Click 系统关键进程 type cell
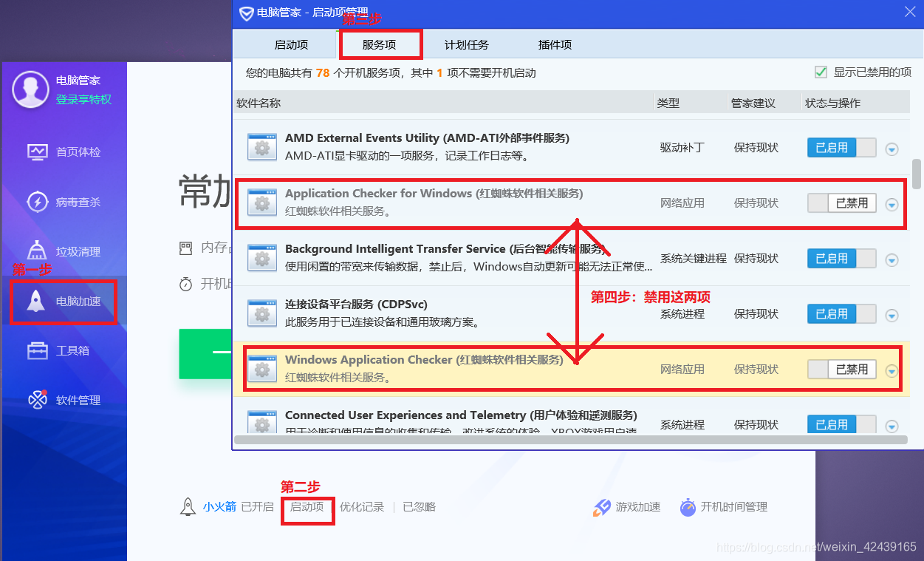 pos(693,258)
